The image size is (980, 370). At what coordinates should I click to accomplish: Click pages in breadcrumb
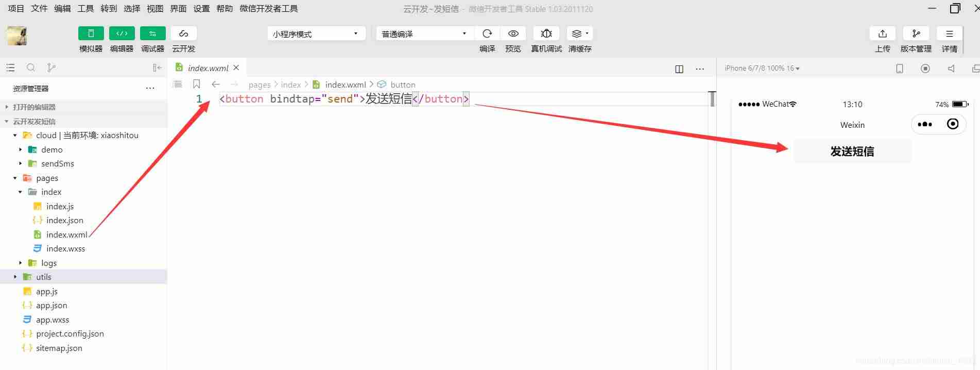260,85
